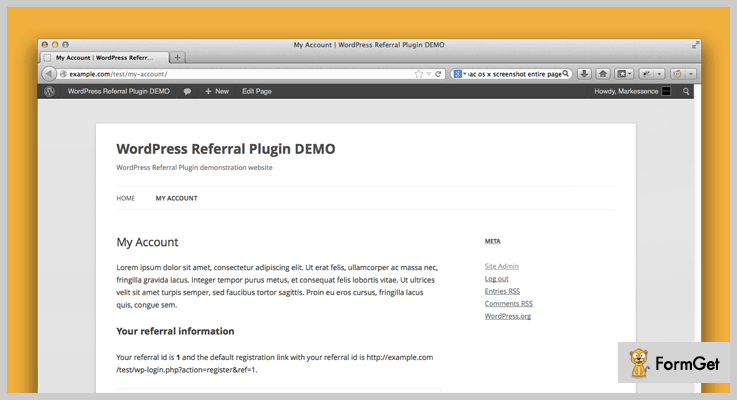Image resolution: width=737 pixels, height=400 pixels.
Task: Click the My Account page heading
Action: (147, 242)
